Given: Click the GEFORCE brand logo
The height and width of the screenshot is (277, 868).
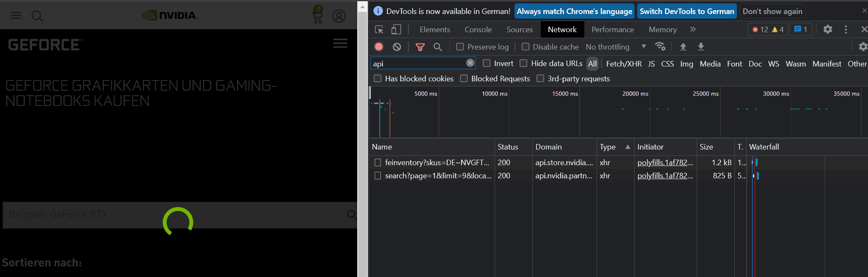Looking at the screenshot, I should [45, 45].
